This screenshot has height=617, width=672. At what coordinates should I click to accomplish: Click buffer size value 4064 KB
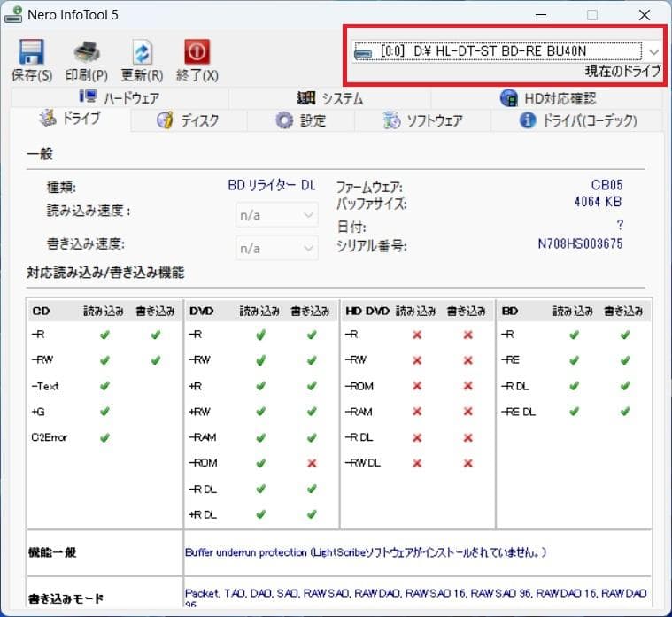pos(599,201)
